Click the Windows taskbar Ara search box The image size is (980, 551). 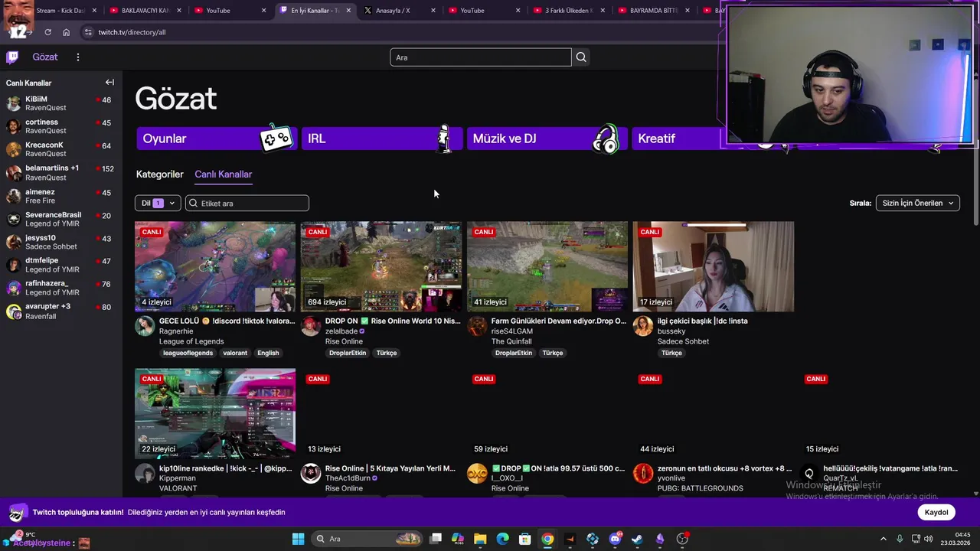[367, 539]
